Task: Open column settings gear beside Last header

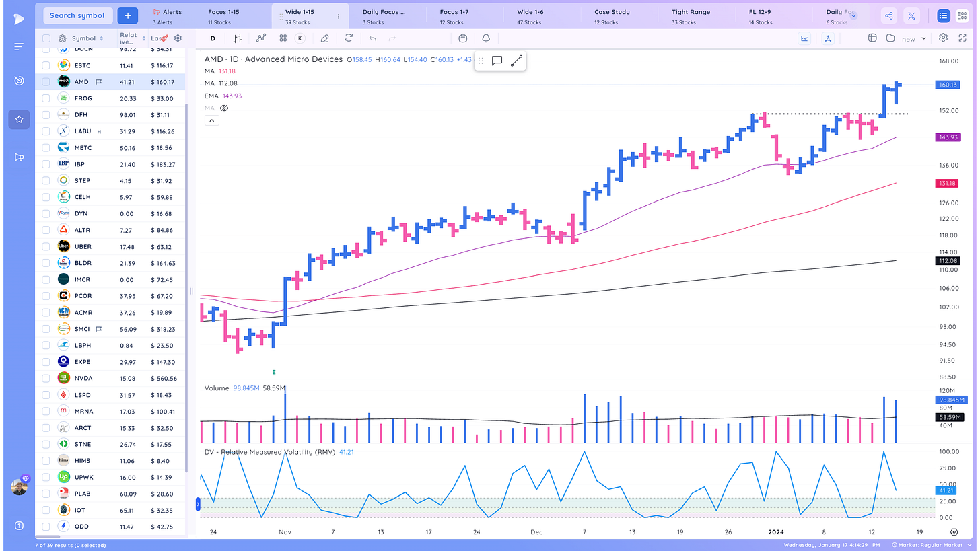Action: pyautogui.click(x=178, y=39)
